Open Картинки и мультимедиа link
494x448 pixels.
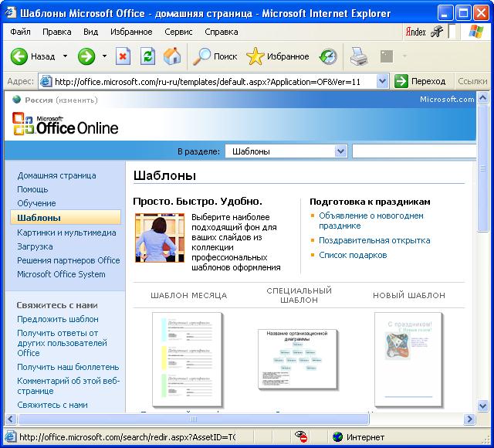click(66, 232)
